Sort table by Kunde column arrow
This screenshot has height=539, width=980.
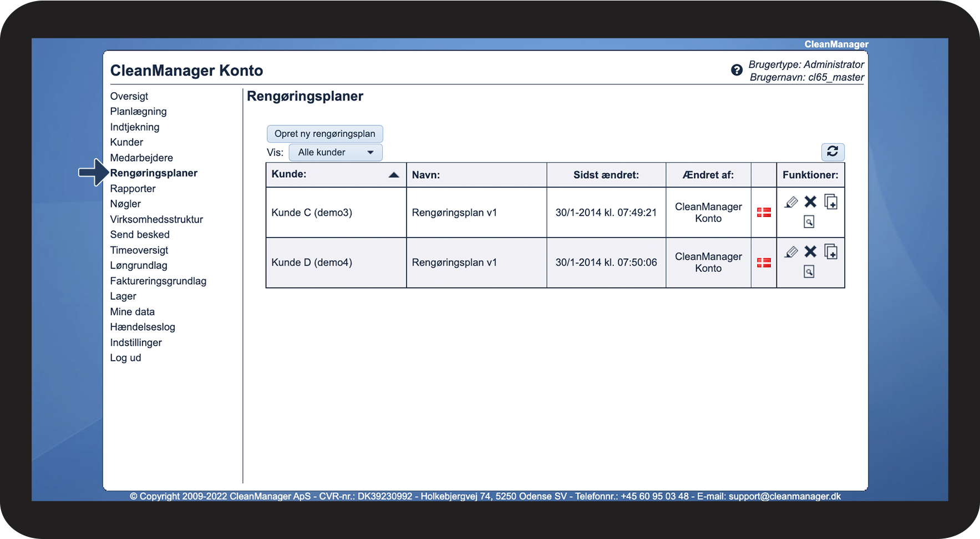[394, 175]
